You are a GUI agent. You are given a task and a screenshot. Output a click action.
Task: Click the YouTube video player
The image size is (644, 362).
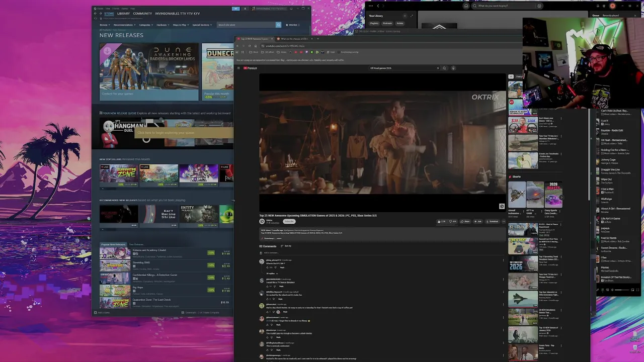[x=382, y=143]
